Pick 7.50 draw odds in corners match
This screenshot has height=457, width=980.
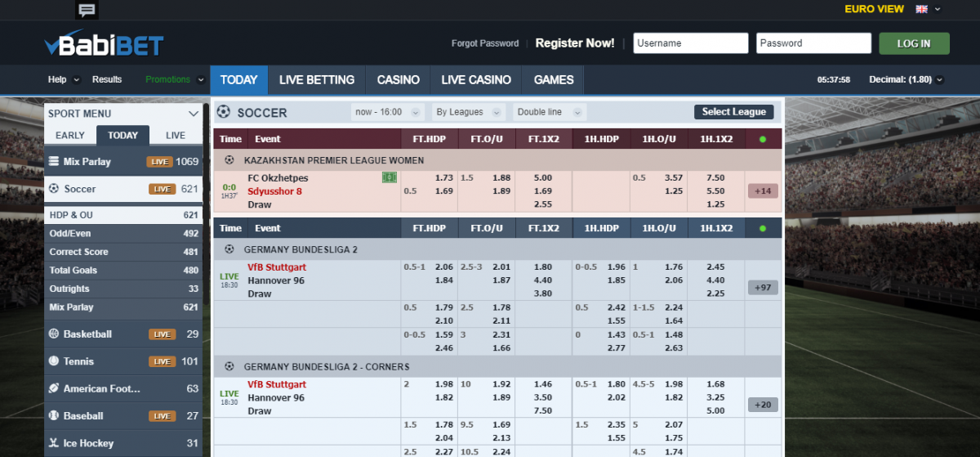pyautogui.click(x=542, y=410)
